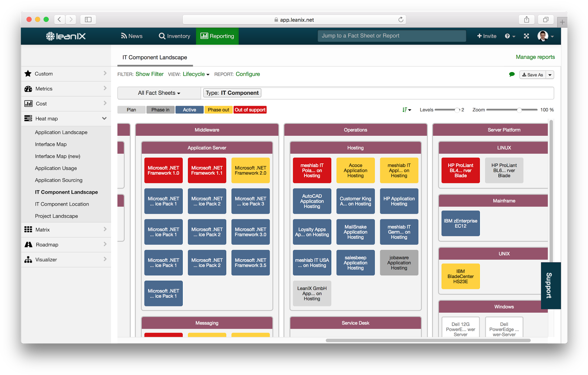Select Application Landscape report

61,132
